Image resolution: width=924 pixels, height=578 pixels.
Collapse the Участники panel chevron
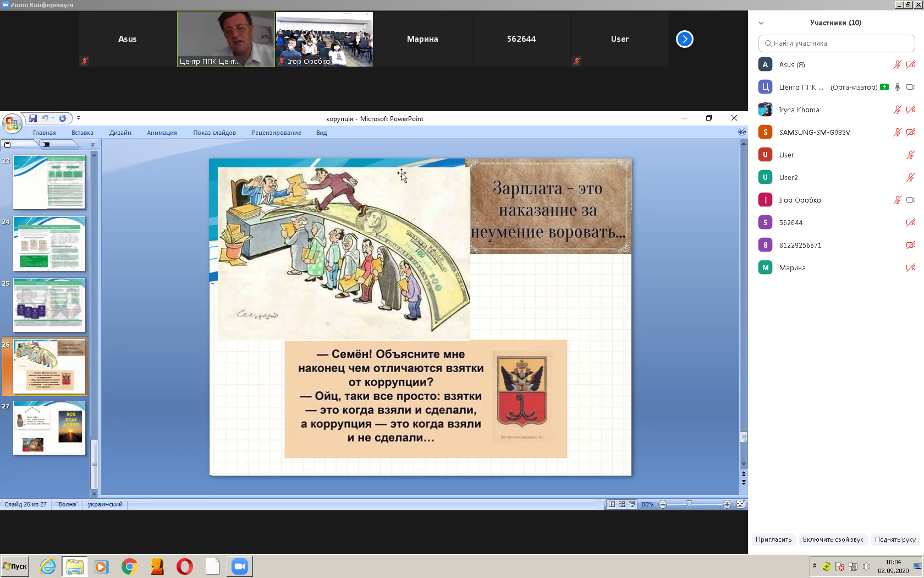tap(761, 23)
